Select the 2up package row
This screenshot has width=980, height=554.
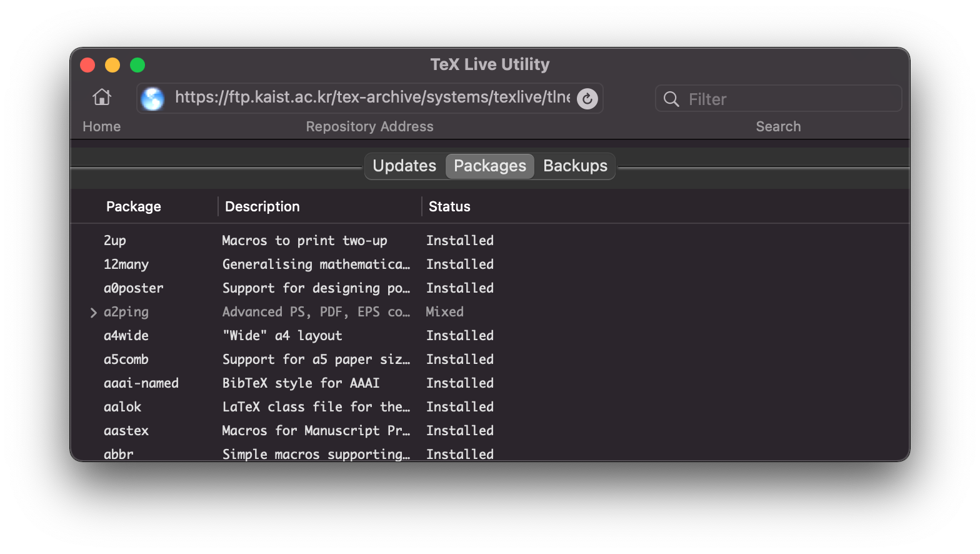[x=490, y=241]
